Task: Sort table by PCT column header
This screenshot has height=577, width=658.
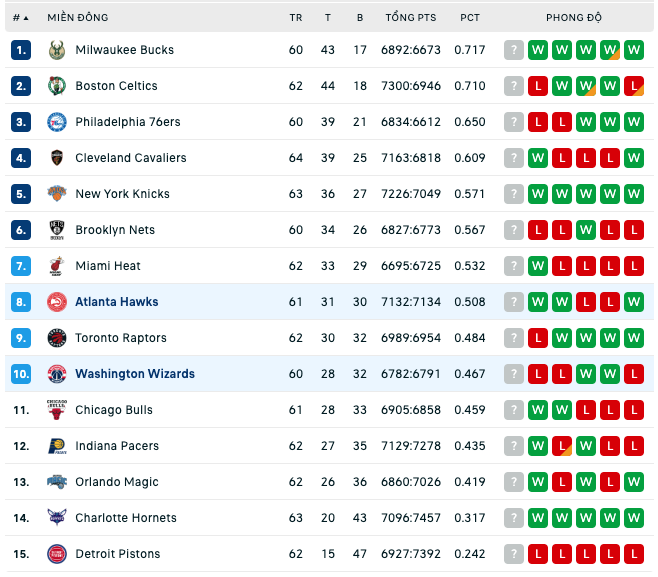Action: pos(470,18)
